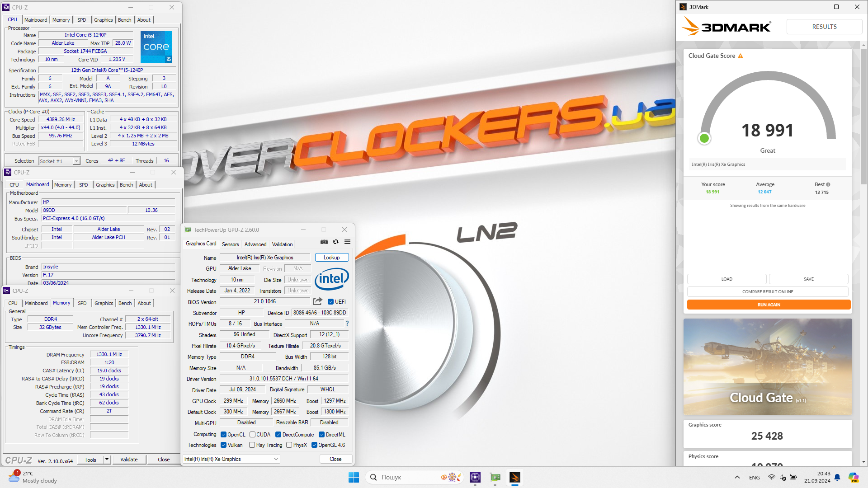Toggle the CUDA checkbox
This screenshot has width=868, height=488.
point(252,435)
